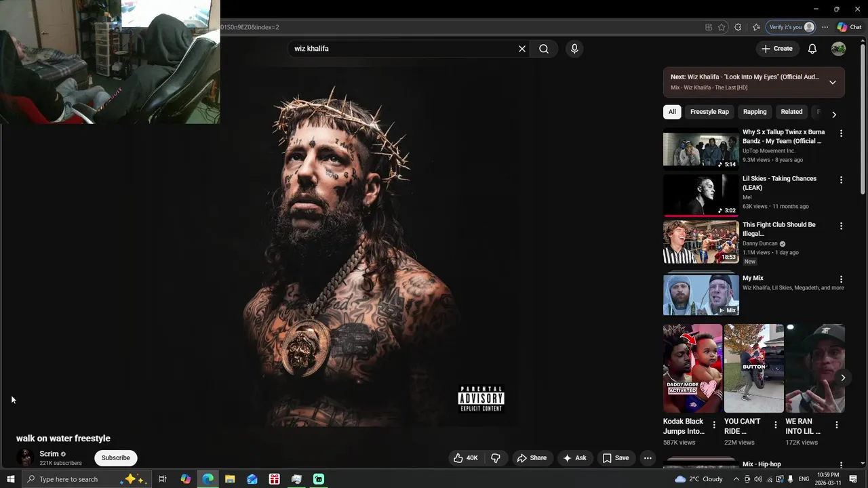
Task: Open Copilot Chat in the browser
Action: click(x=850, y=27)
